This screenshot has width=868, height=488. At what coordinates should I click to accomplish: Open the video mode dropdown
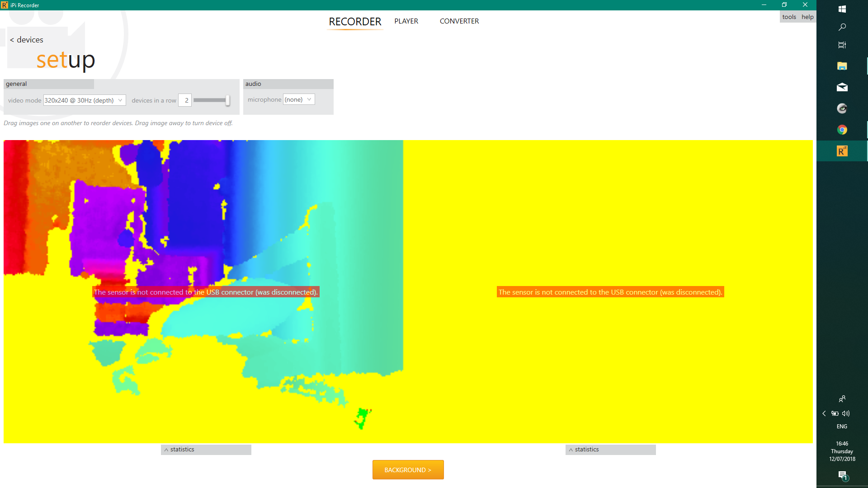point(85,100)
